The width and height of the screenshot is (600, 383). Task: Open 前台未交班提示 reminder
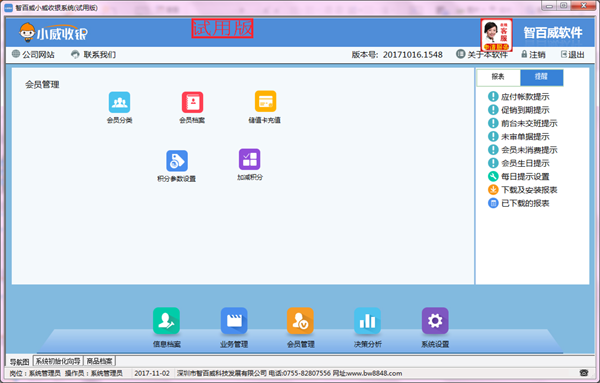coord(522,123)
